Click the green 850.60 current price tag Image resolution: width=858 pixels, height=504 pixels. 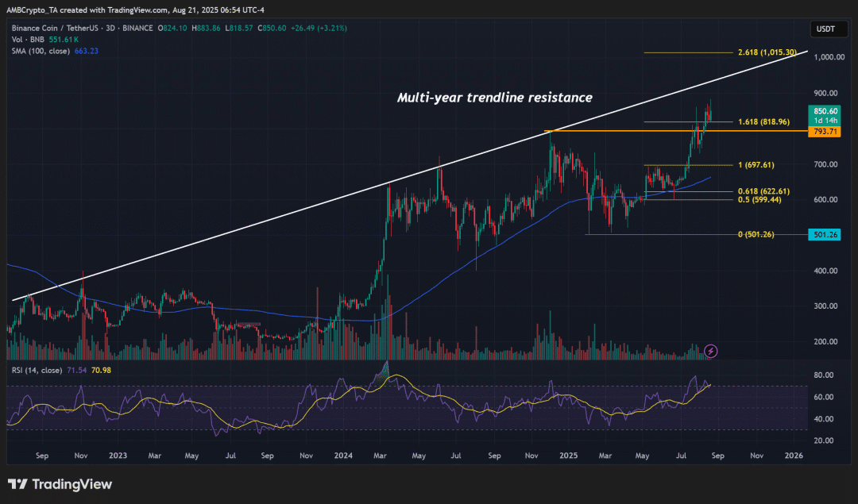click(x=825, y=115)
